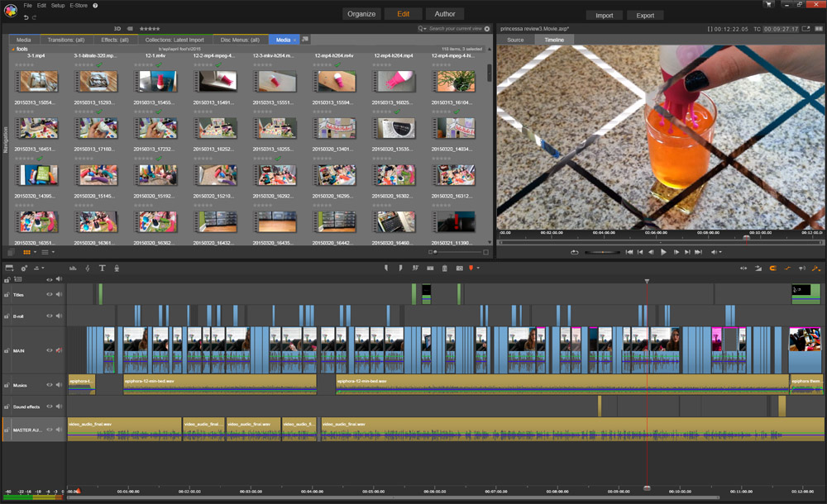Click the Redo arrow icon

click(34, 17)
